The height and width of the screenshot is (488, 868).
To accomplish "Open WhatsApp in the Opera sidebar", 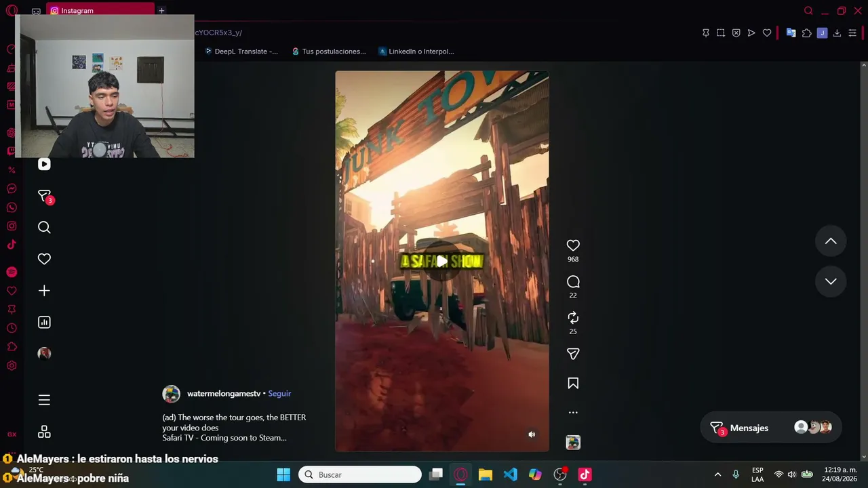I will 12,207.
